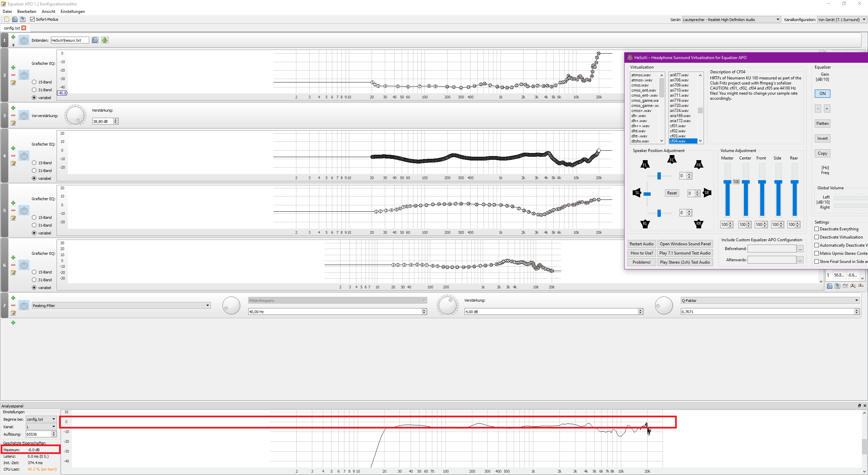Toggle power button of Einbinden filter row
This screenshot has width=868, height=475.
(24, 40)
